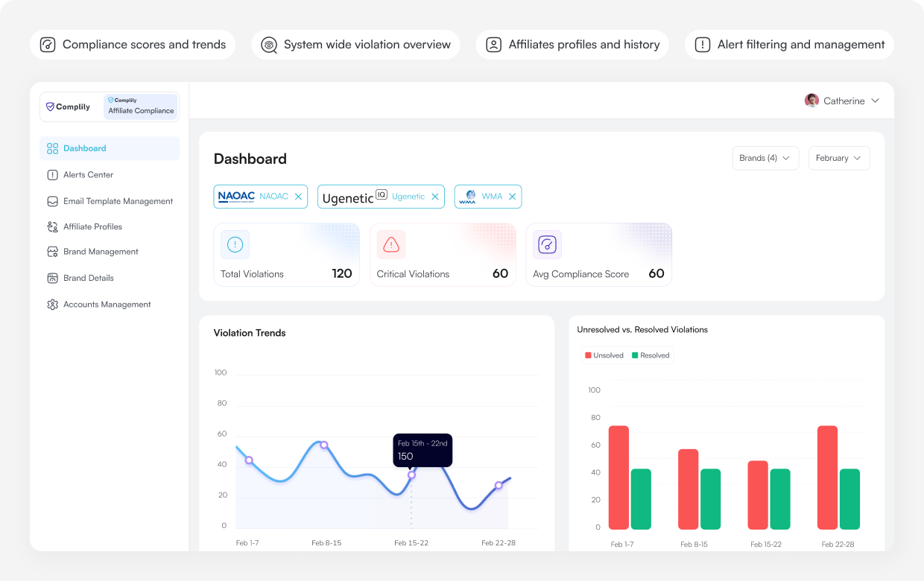
Task: Click the Feb 15-22 trend data point
Action: tap(411, 474)
